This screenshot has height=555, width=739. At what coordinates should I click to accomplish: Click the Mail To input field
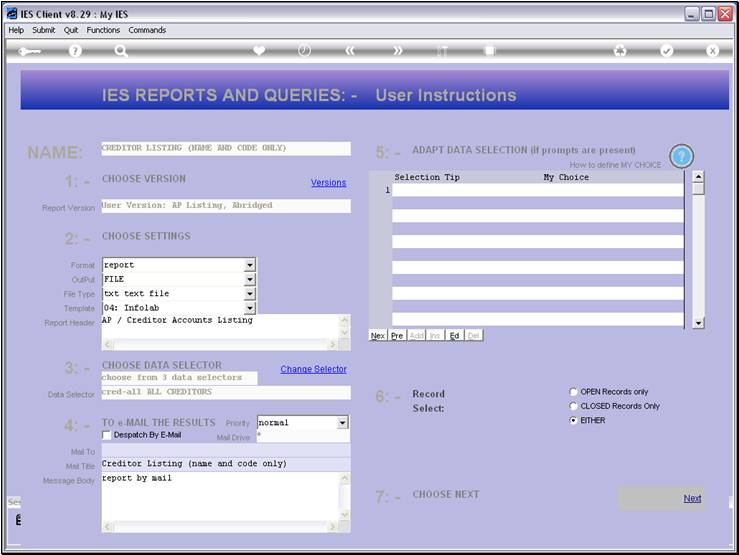point(226,450)
